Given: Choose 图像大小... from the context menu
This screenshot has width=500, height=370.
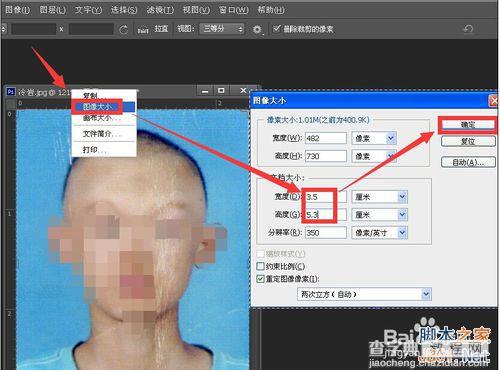Looking at the screenshot, I should (104, 107).
